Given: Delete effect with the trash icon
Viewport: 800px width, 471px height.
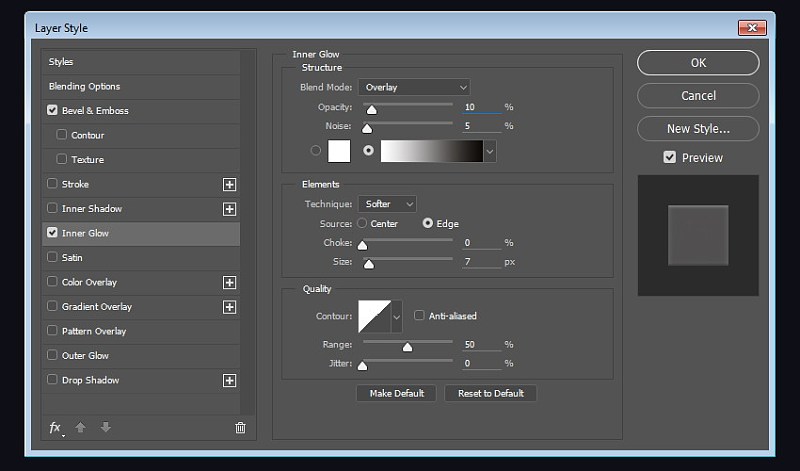Looking at the screenshot, I should pyautogui.click(x=240, y=428).
